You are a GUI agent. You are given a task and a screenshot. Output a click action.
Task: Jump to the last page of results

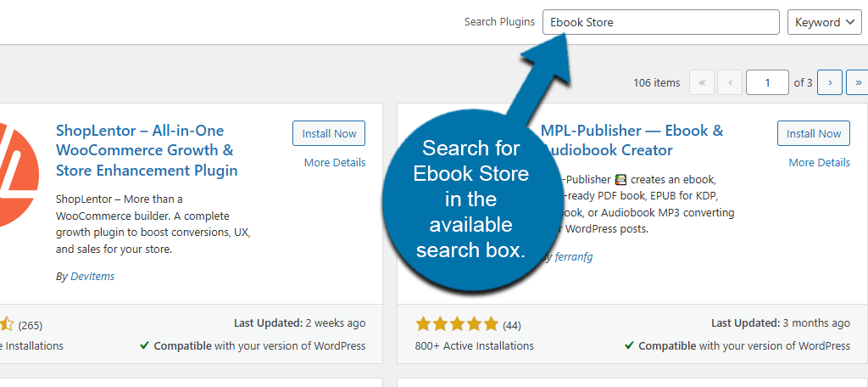click(858, 82)
